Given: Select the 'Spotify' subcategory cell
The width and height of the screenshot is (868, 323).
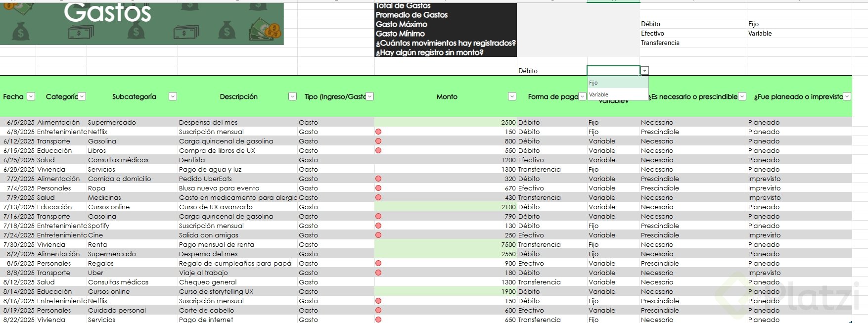Looking at the screenshot, I should pos(132,226).
